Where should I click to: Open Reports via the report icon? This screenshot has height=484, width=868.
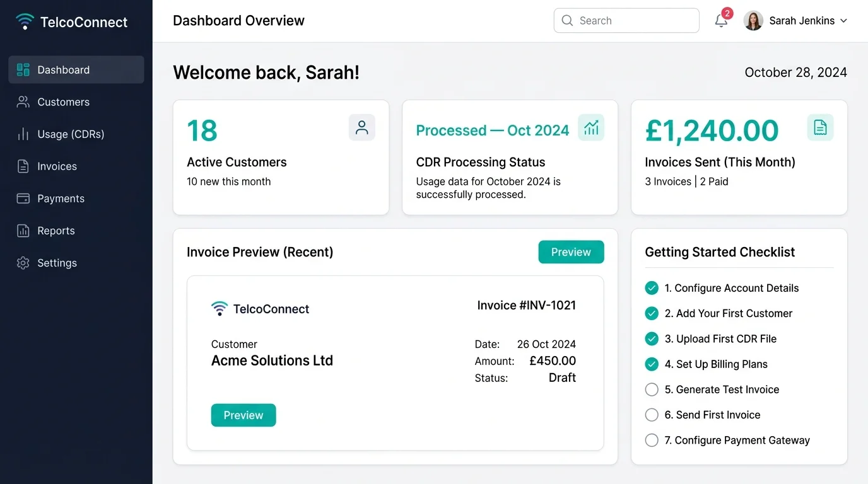[x=23, y=230]
